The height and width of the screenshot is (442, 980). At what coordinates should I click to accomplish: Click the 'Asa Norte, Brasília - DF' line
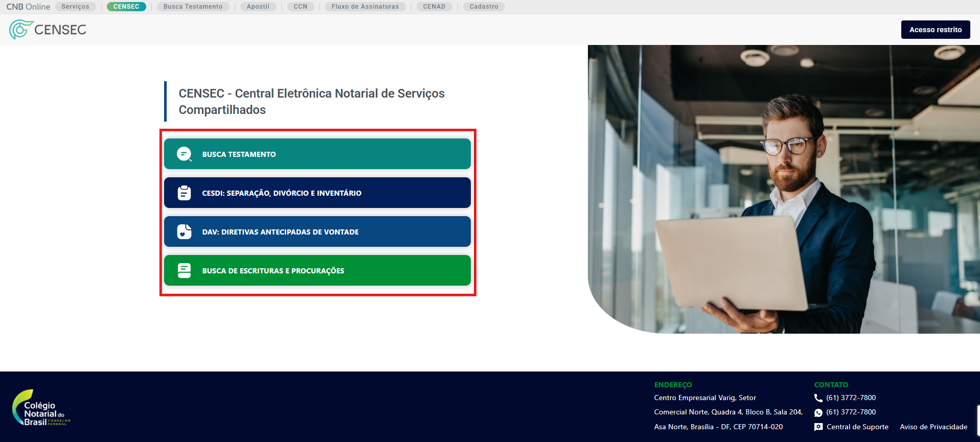point(718,427)
